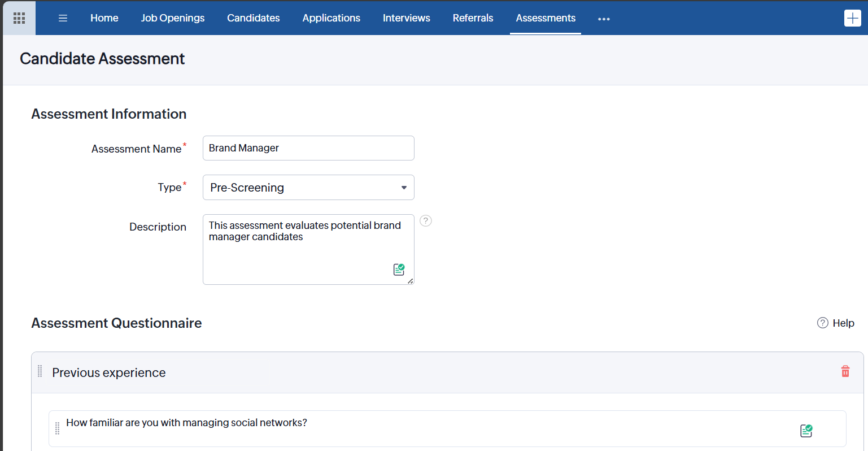Click drag handle beside social networks question
The height and width of the screenshot is (451, 868).
57,428
